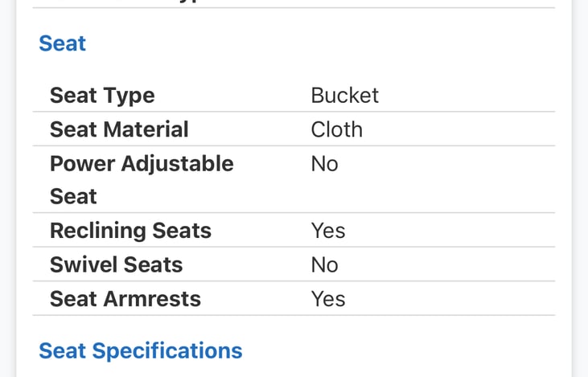Select the No value for Swivel Seats

coord(324,265)
